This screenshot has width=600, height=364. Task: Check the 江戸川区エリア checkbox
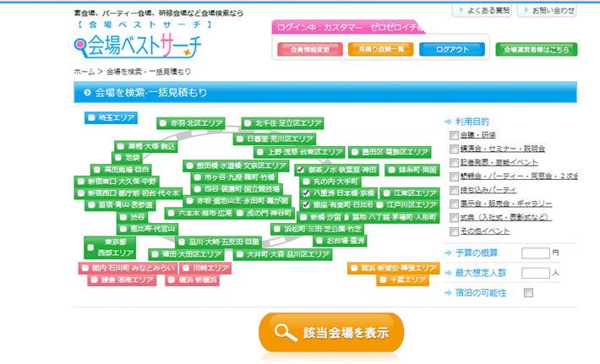(379, 205)
